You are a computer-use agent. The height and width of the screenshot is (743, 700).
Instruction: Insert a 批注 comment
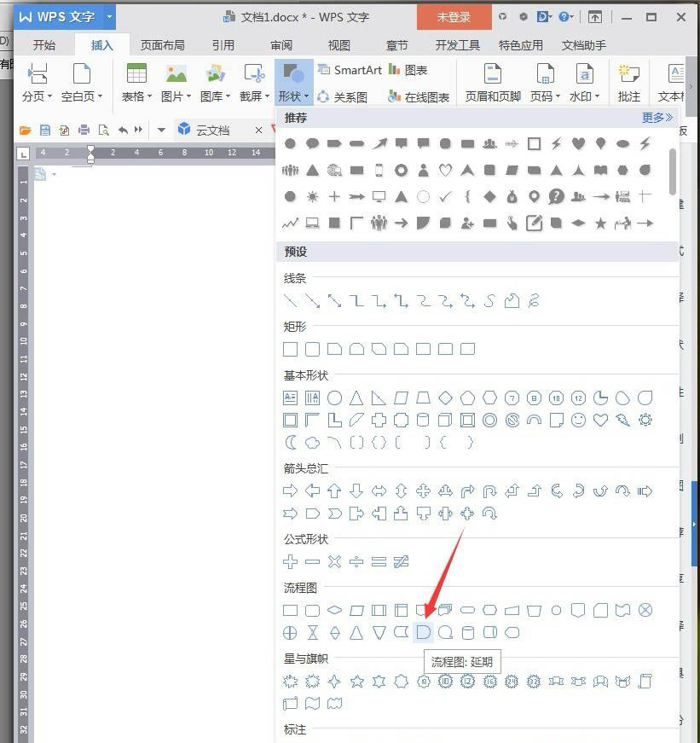click(x=628, y=83)
